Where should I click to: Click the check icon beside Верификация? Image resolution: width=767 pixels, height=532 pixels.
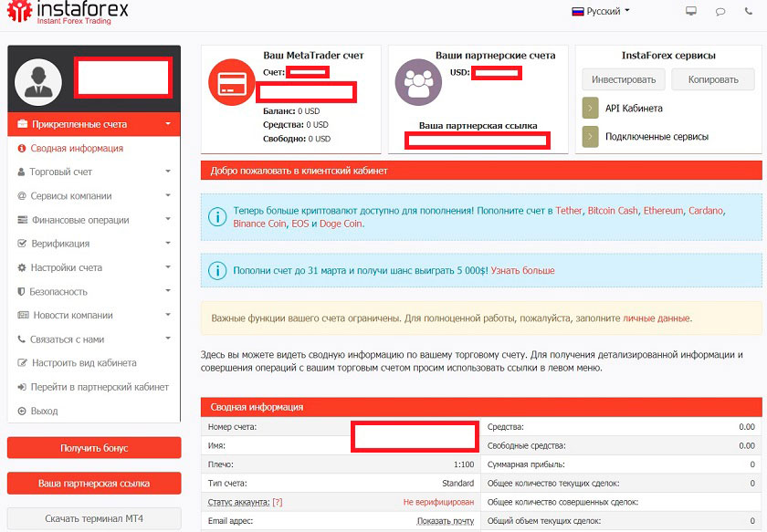coord(22,243)
